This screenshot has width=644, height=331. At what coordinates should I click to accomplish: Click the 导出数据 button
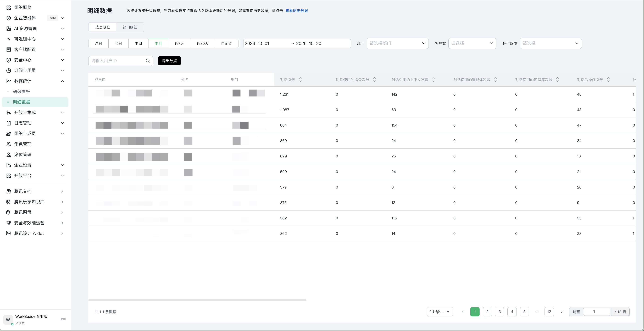click(x=169, y=61)
